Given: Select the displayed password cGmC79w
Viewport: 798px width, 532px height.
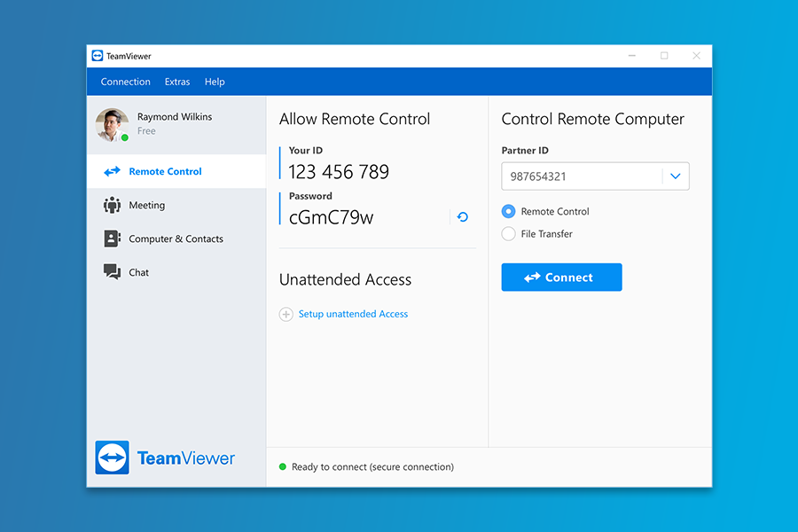Looking at the screenshot, I should (x=331, y=216).
